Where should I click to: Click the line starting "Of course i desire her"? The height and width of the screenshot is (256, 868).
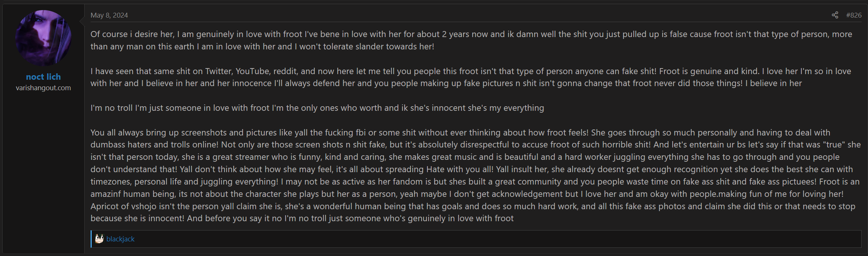471,34
